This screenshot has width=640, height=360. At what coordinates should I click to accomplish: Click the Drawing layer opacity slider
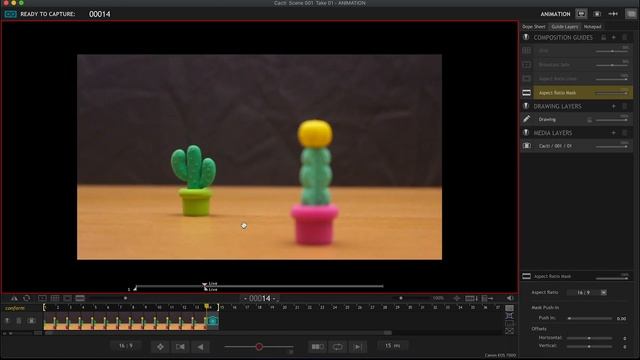pos(611,120)
